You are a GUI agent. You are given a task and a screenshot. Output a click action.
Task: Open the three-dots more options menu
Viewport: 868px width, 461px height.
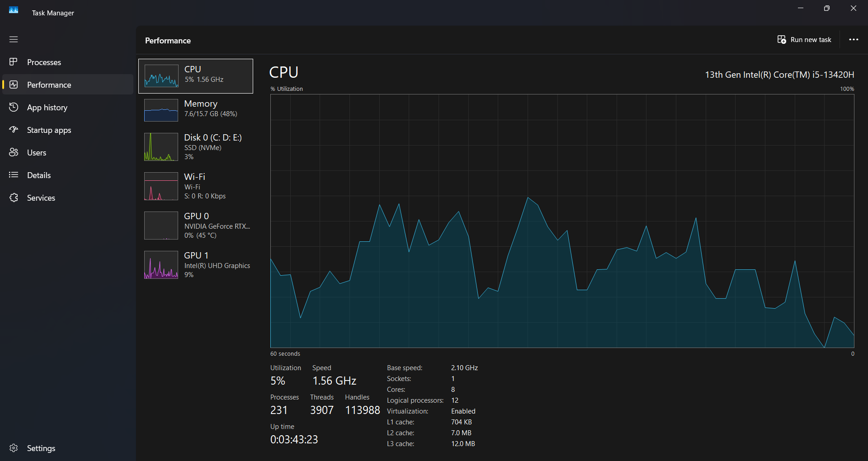(x=854, y=40)
